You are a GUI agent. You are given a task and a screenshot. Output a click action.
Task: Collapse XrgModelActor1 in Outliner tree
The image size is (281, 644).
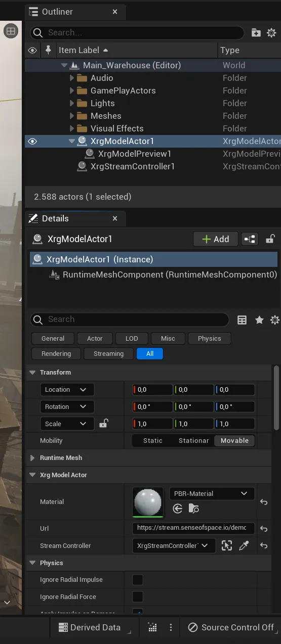(x=71, y=141)
